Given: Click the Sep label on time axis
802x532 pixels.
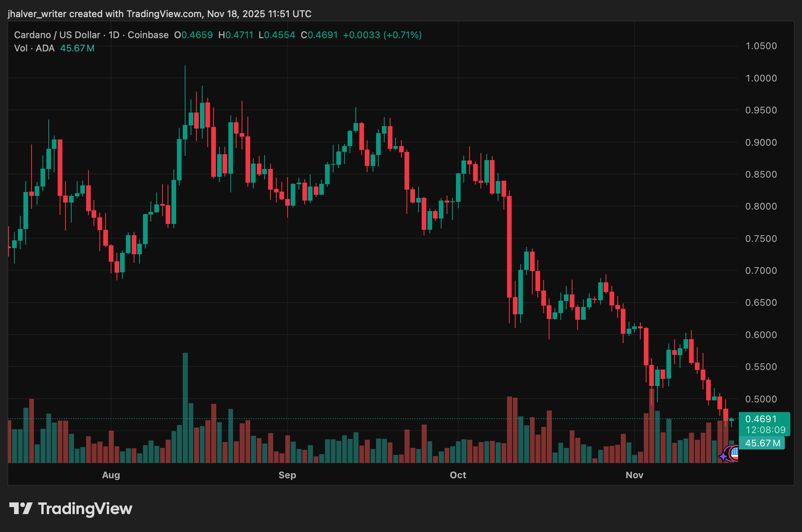Looking at the screenshot, I should 287,475.
